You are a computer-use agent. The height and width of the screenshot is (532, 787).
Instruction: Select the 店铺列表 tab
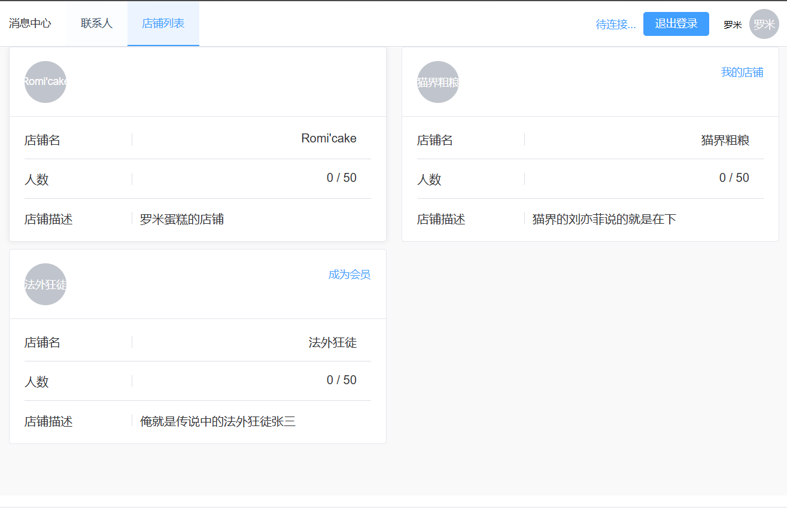coord(163,23)
